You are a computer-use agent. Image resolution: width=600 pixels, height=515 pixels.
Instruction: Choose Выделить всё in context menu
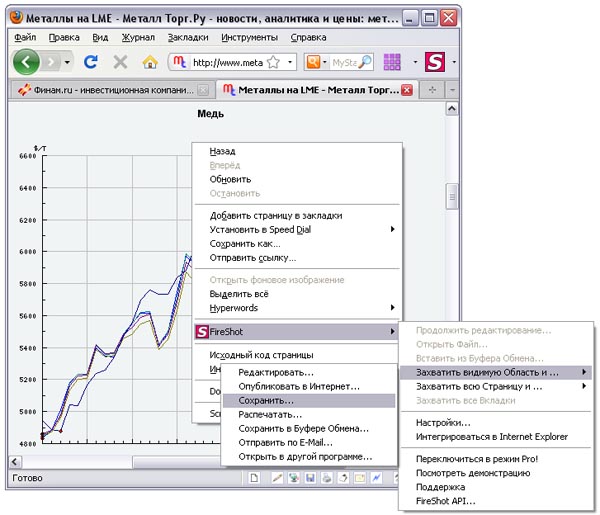297,294
